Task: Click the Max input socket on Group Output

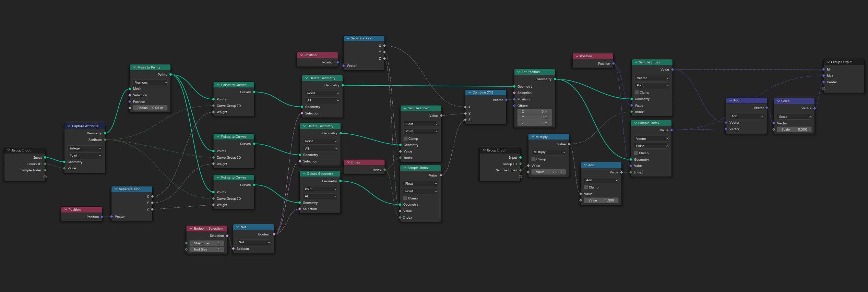Action: [x=824, y=76]
